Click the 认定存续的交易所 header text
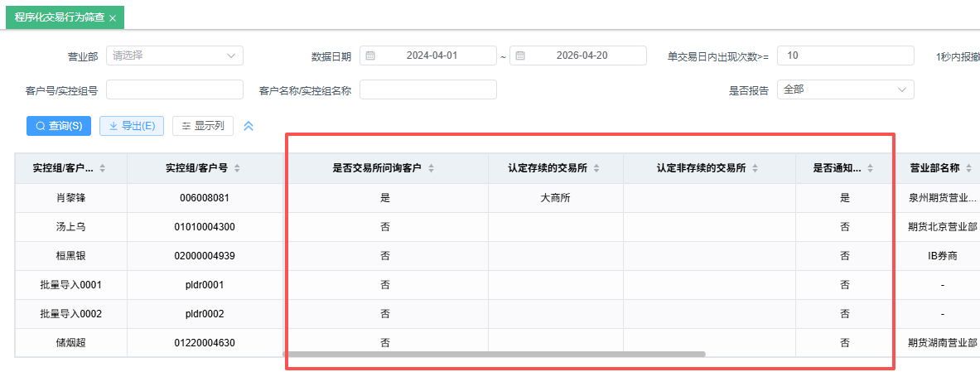Screen dimensions: 980x372 [548, 168]
